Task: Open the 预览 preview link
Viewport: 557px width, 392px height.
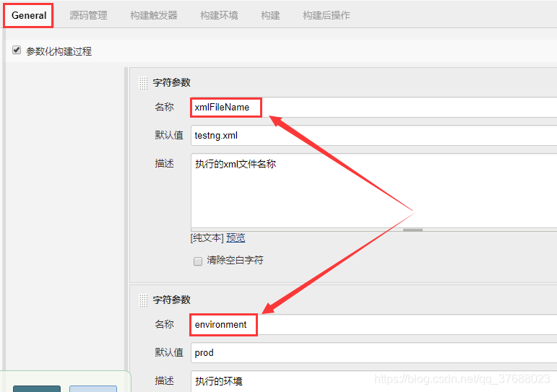Action: (236, 238)
